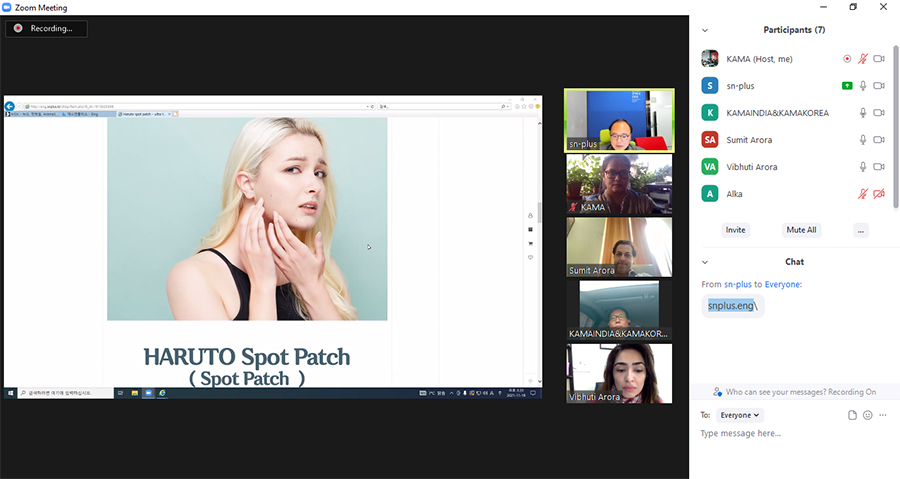Click the cart icon on shared page sidebar

click(x=530, y=244)
